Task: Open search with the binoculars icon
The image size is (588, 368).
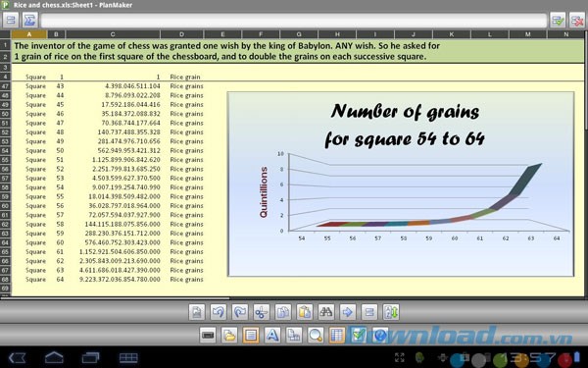Action: pos(326,312)
